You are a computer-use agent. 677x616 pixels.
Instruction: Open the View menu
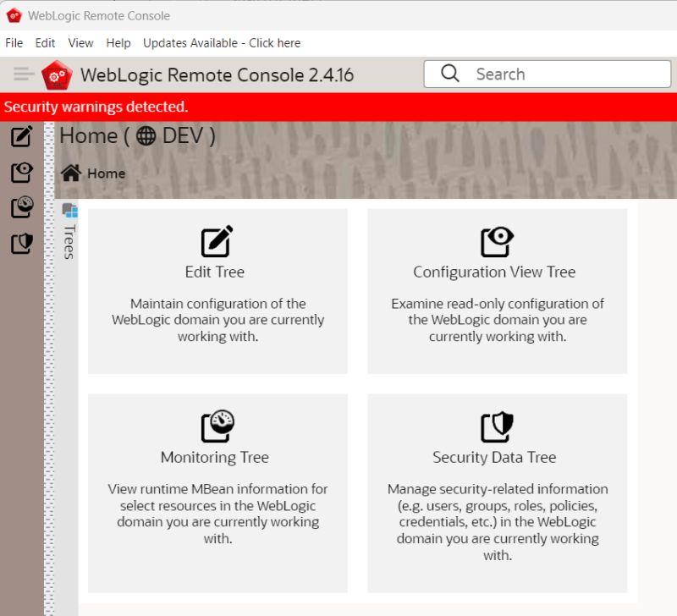pos(80,43)
